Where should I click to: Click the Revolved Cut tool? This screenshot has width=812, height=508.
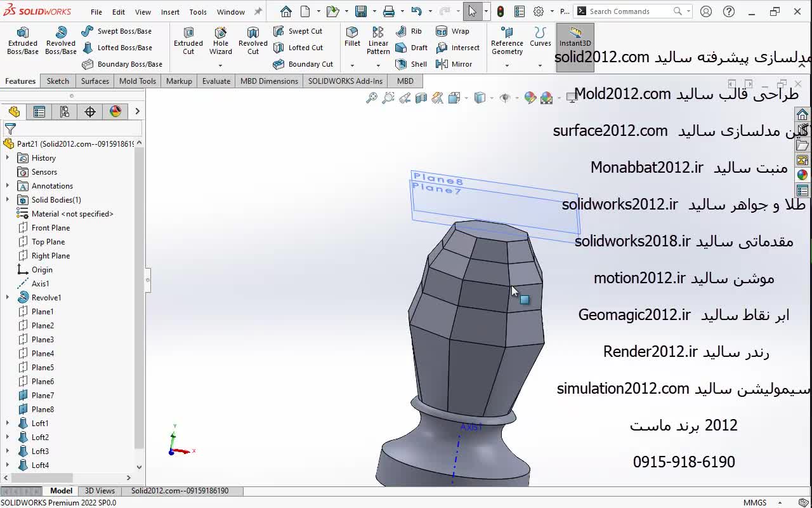click(x=253, y=41)
